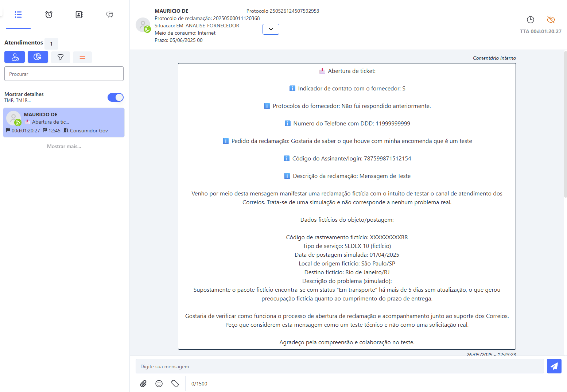This screenshot has width=567, height=392.
Task: Toggle the Mostrar detalhes switch
Action: (116, 97)
